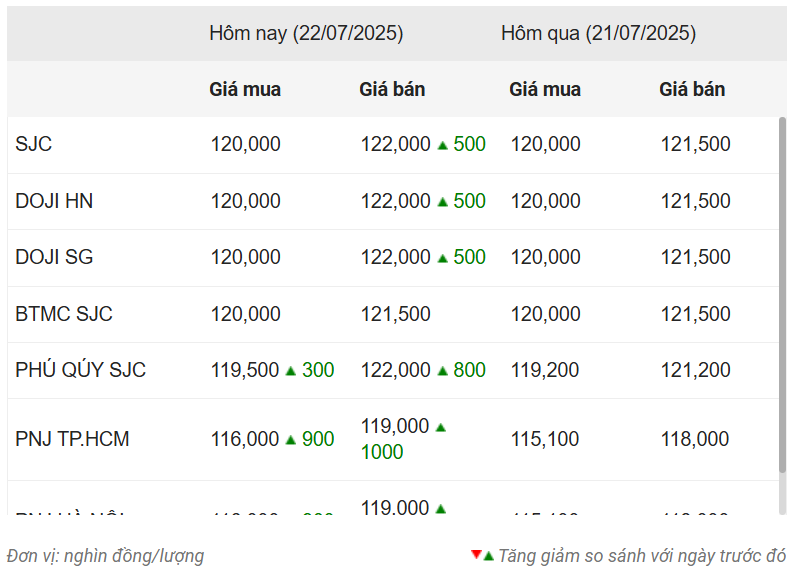Click green up arrow in DOJI SG row
This screenshot has height=580, width=794.
click(442, 258)
